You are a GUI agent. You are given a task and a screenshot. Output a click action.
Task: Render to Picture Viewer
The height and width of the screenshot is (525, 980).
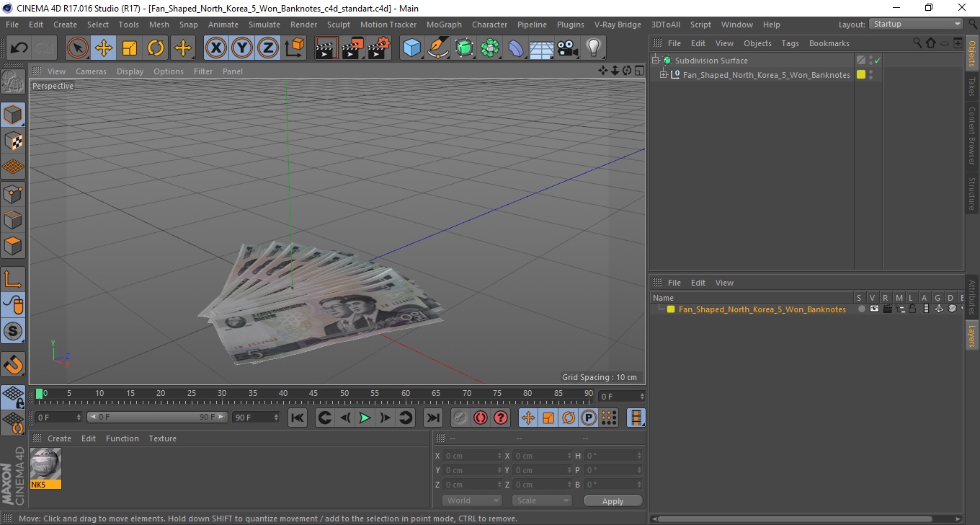(353, 48)
